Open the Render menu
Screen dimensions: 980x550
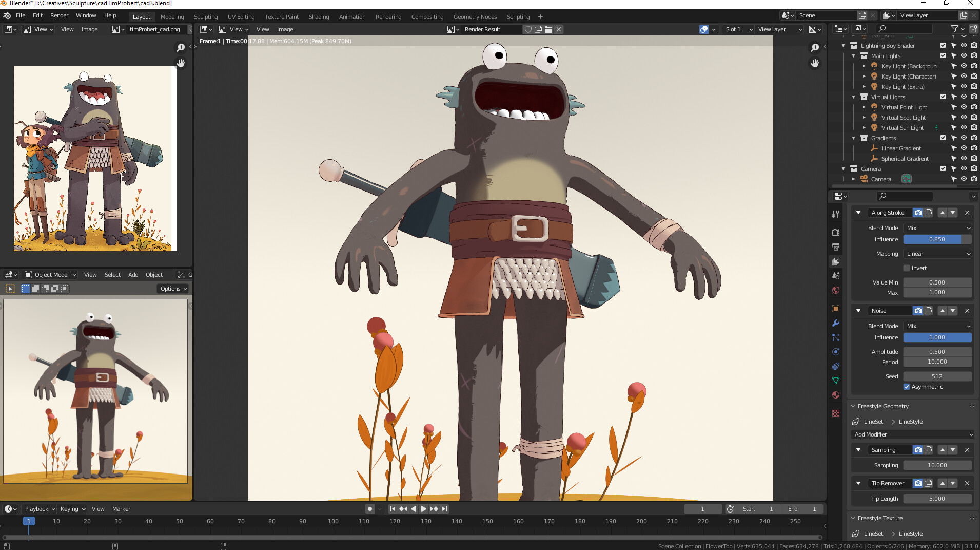(59, 15)
